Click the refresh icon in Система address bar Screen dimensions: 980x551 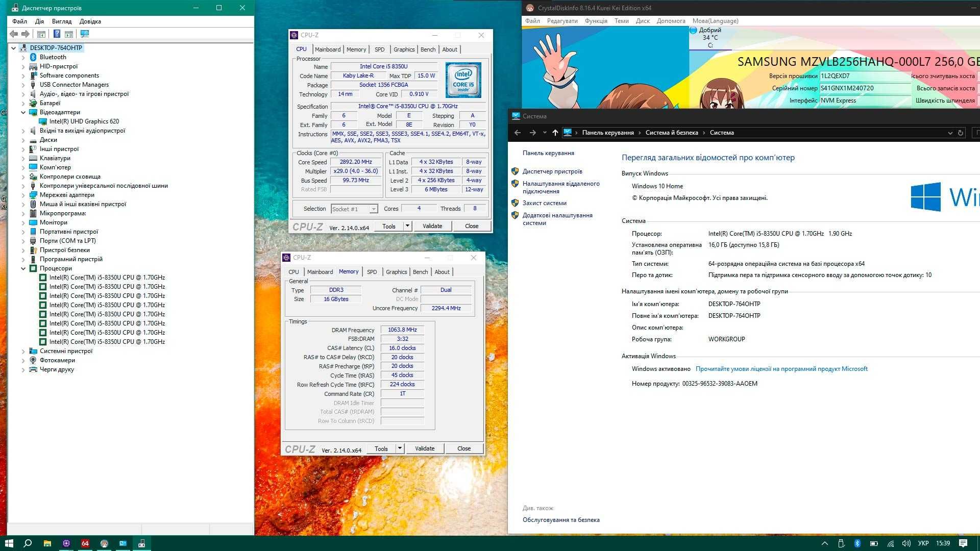pyautogui.click(x=961, y=133)
